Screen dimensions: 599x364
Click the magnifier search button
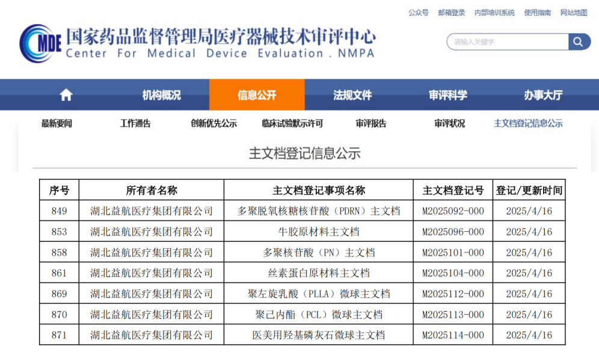(x=579, y=41)
